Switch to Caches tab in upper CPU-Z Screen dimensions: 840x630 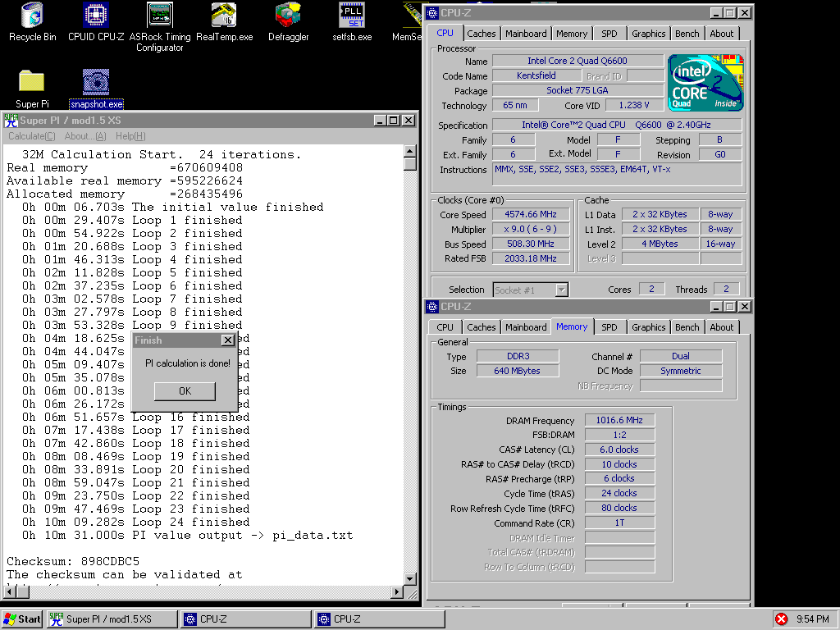point(481,34)
